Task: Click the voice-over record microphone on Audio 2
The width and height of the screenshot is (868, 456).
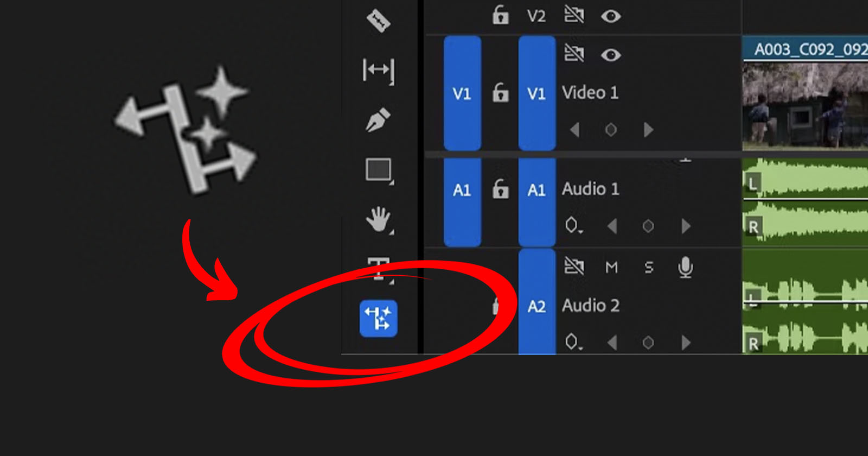Action: [x=685, y=266]
